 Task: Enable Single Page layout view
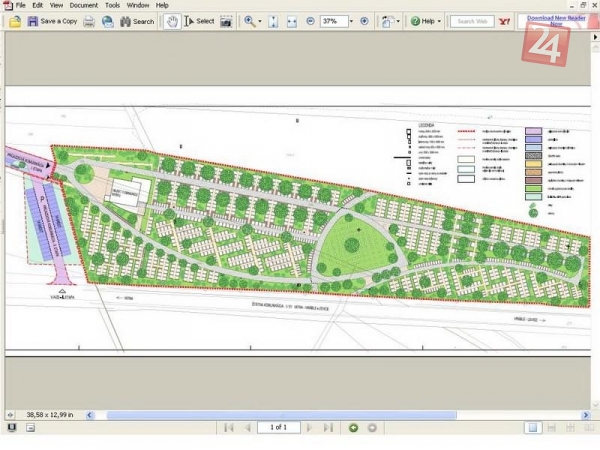click(534, 428)
